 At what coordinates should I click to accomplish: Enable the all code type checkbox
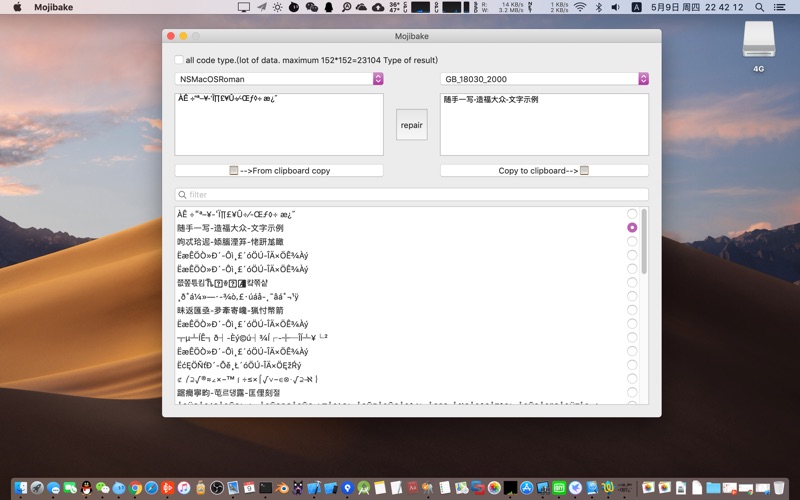pos(179,60)
